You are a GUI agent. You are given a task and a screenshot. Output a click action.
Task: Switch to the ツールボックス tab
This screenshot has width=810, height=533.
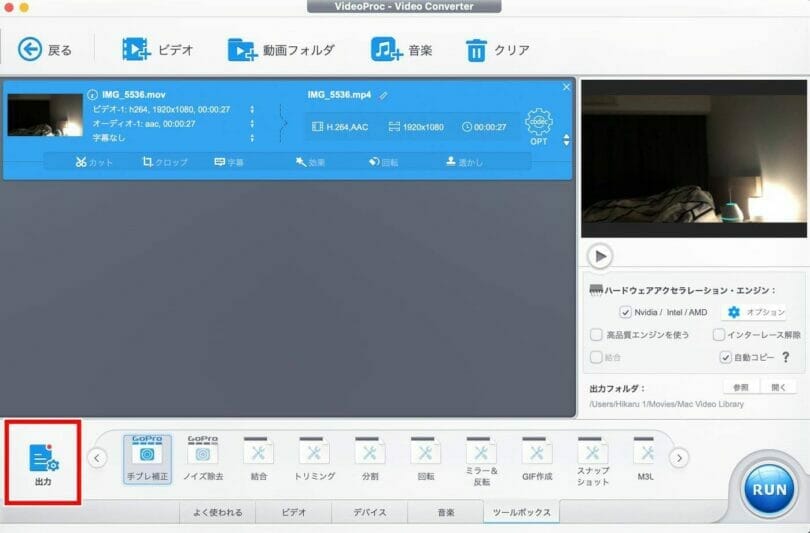(x=522, y=512)
